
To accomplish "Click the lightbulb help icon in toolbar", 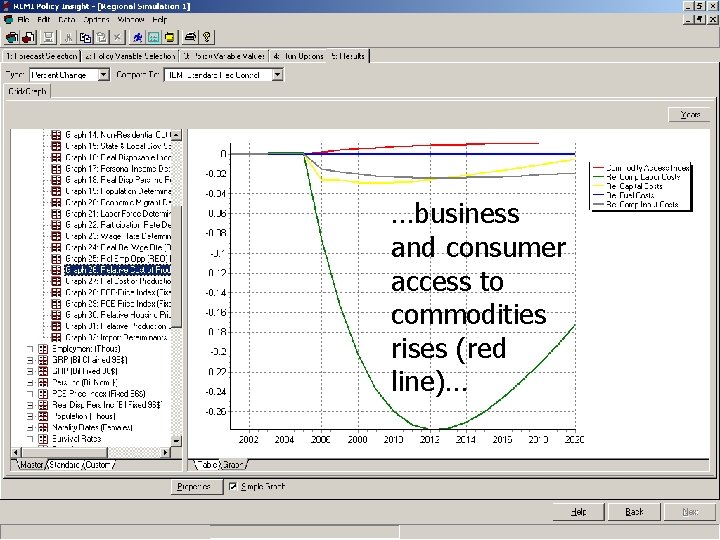I will [x=207, y=37].
